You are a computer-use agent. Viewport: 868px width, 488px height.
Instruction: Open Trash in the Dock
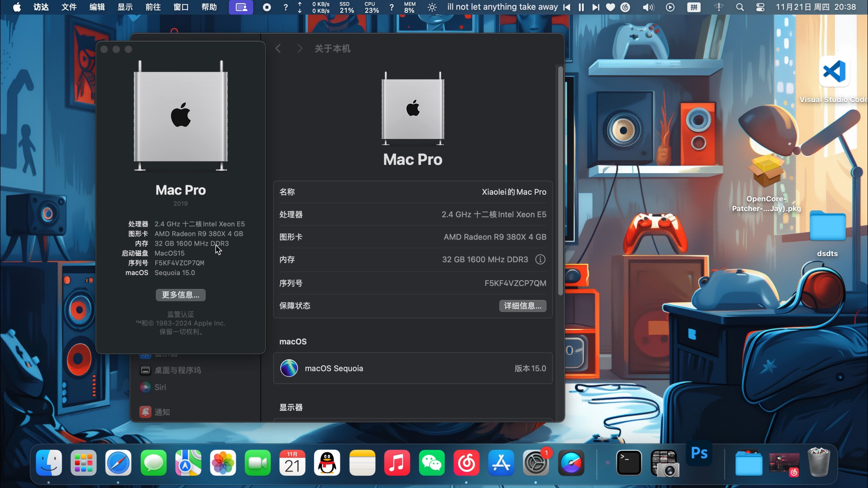(819, 462)
